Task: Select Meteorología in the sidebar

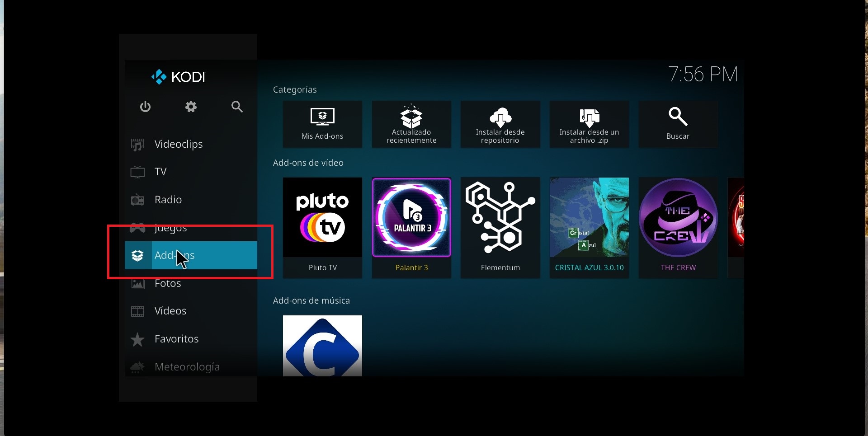Action: [x=187, y=366]
